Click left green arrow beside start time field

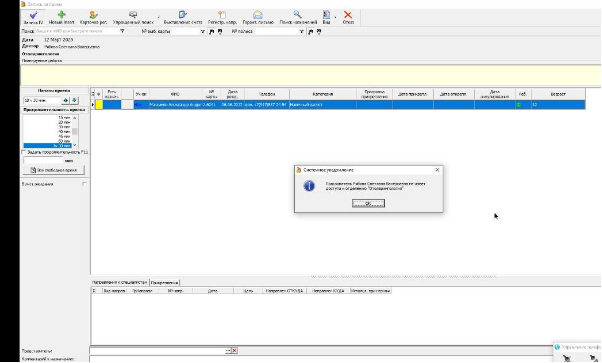click(66, 100)
